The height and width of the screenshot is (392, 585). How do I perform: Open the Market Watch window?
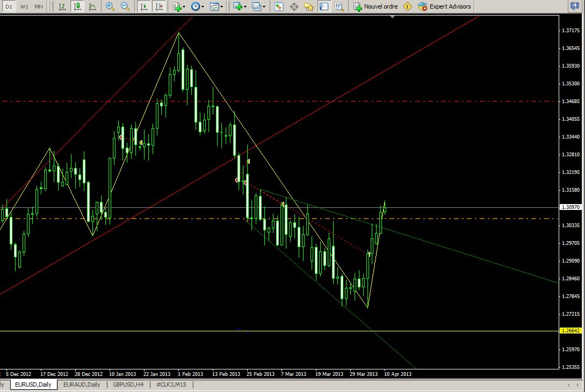pos(279,6)
